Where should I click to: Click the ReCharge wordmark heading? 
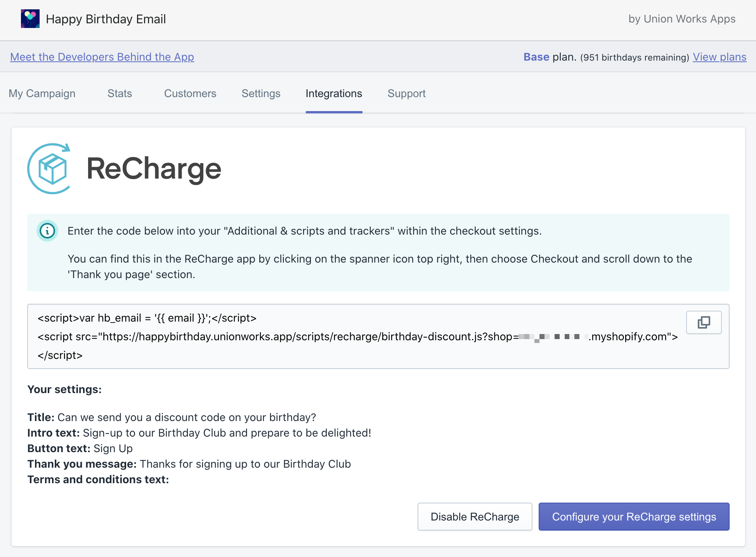(154, 169)
